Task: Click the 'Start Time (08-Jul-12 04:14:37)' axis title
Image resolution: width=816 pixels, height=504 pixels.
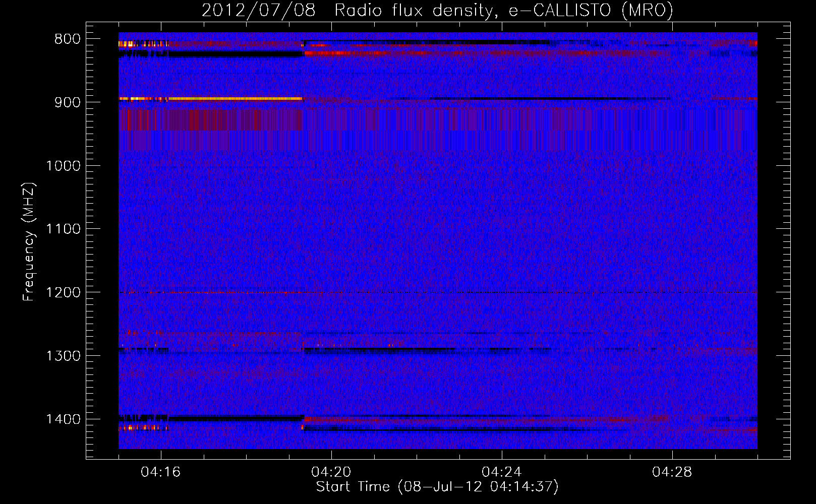Action: click(437, 487)
